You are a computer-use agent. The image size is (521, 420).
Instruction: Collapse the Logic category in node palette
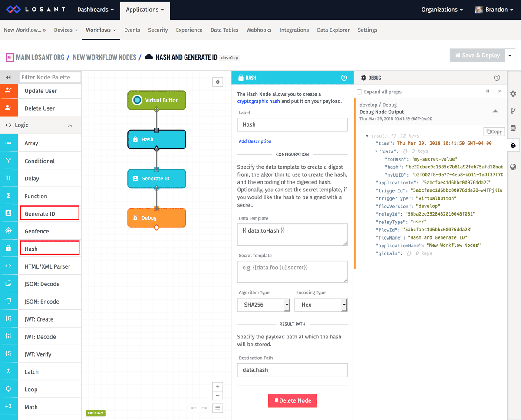tap(70, 125)
